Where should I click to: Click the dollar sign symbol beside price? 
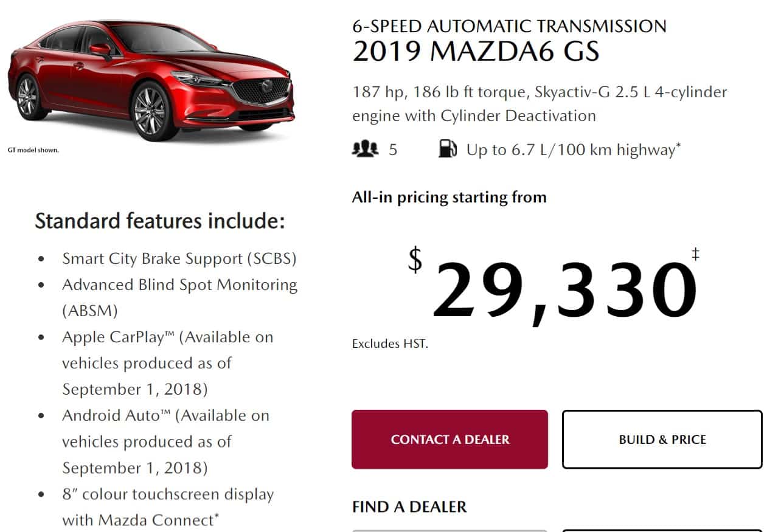pyautogui.click(x=415, y=260)
